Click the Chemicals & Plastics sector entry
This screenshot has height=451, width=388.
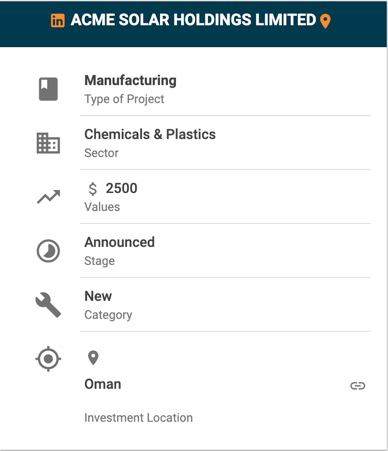click(150, 134)
